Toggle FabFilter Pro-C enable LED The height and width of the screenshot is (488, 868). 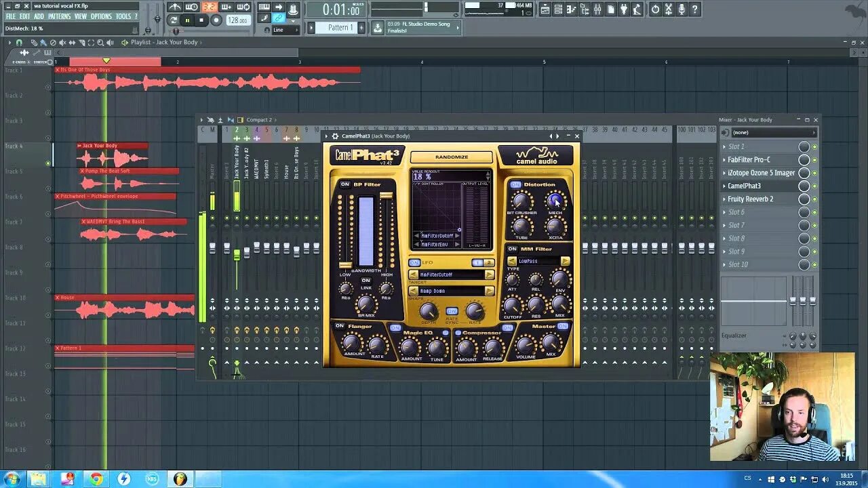pyautogui.click(x=814, y=160)
